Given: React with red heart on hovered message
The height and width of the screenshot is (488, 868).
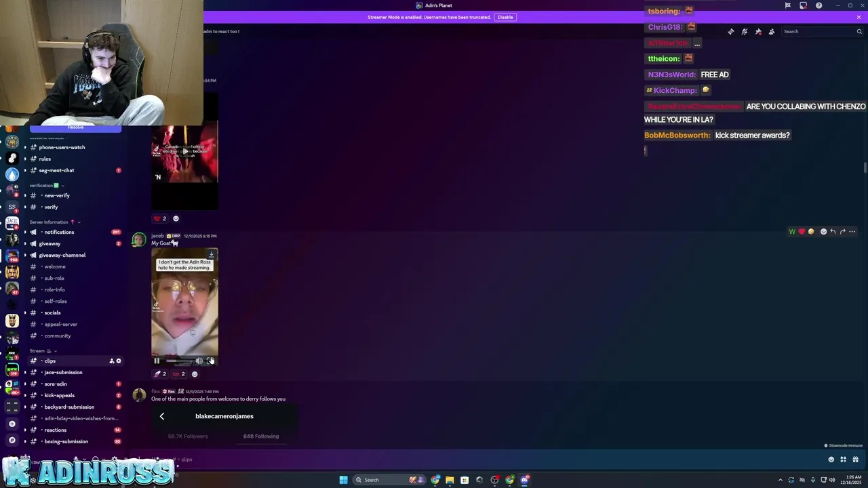Looking at the screenshot, I should (802, 232).
